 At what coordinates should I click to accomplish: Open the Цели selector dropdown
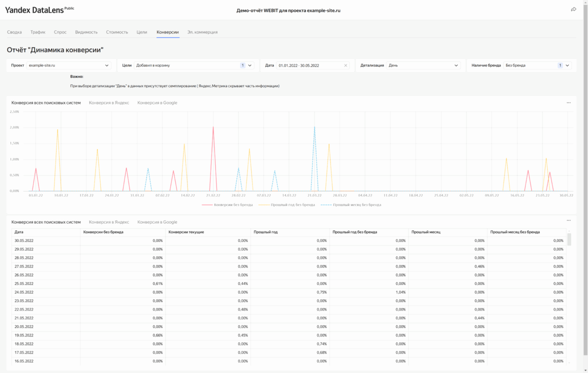(x=193, y=65)
